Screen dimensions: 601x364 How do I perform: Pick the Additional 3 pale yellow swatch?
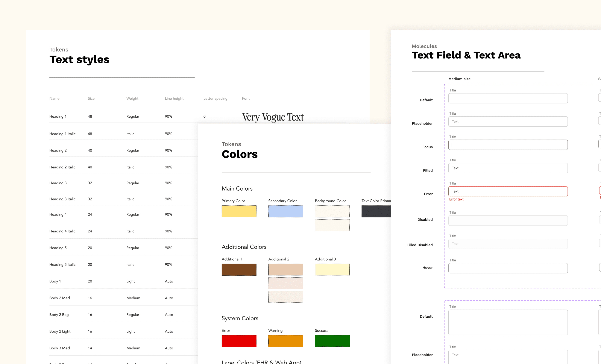[332, 270]
